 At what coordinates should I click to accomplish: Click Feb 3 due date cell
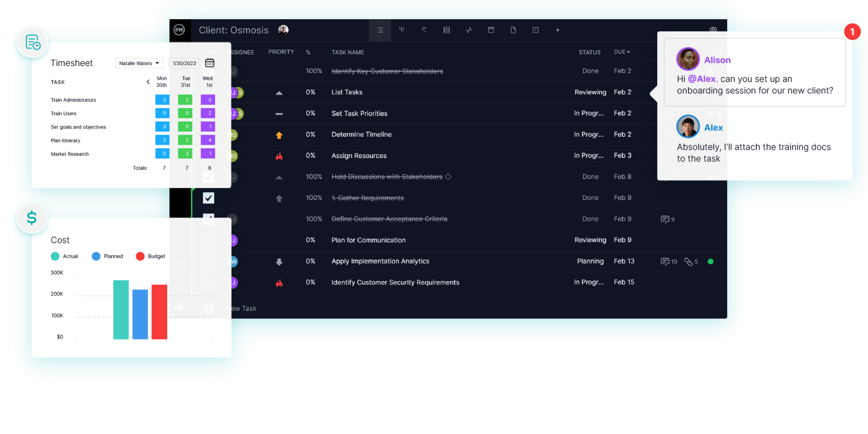pos(622,155)
